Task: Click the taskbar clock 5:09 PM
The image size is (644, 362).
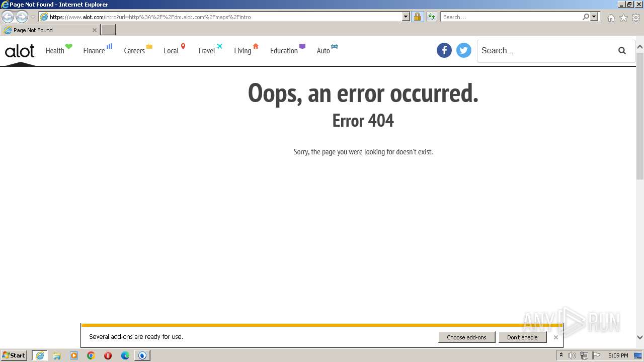Action: [x=618, y=355]
